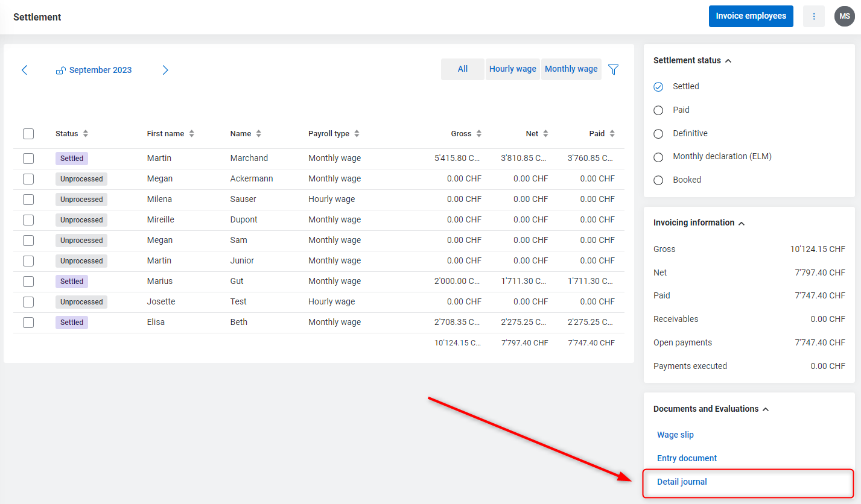The image size is (861, 504).
Task: Select the Paid settlement status radio
Action: click(658, 110)
